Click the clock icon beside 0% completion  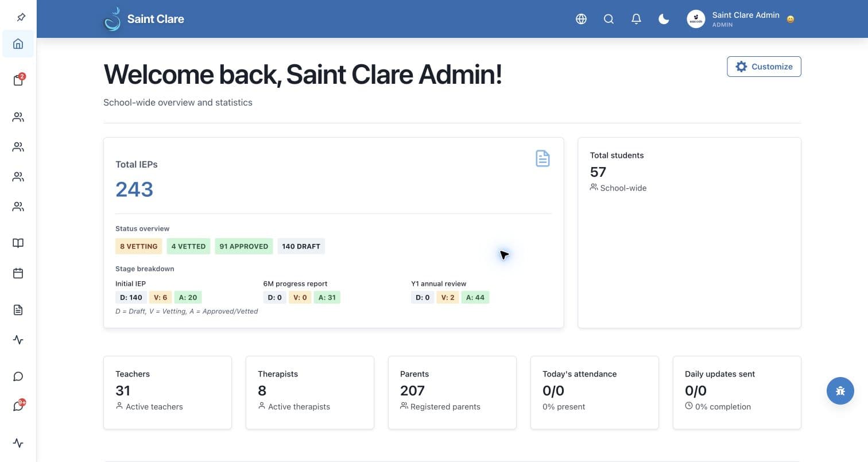[689, 406]
